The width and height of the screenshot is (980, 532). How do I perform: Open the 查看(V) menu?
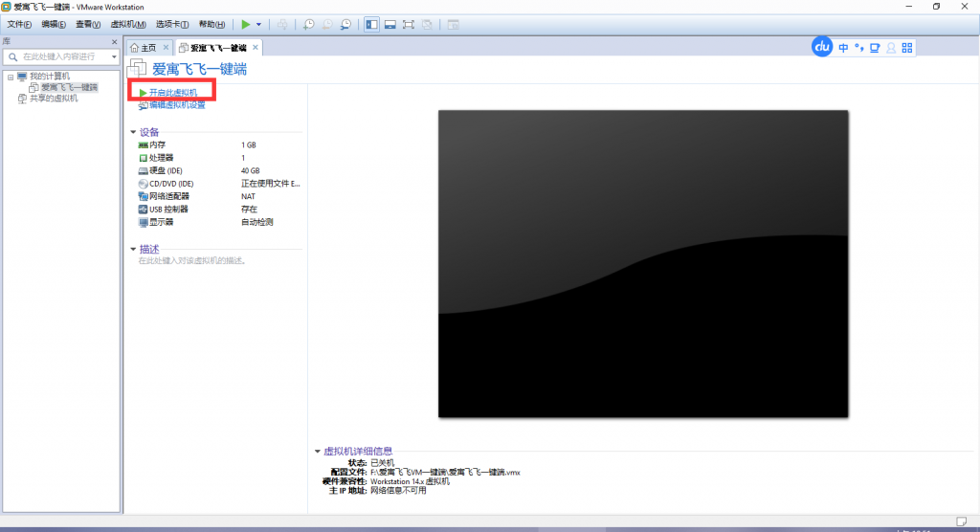[87, 24]
